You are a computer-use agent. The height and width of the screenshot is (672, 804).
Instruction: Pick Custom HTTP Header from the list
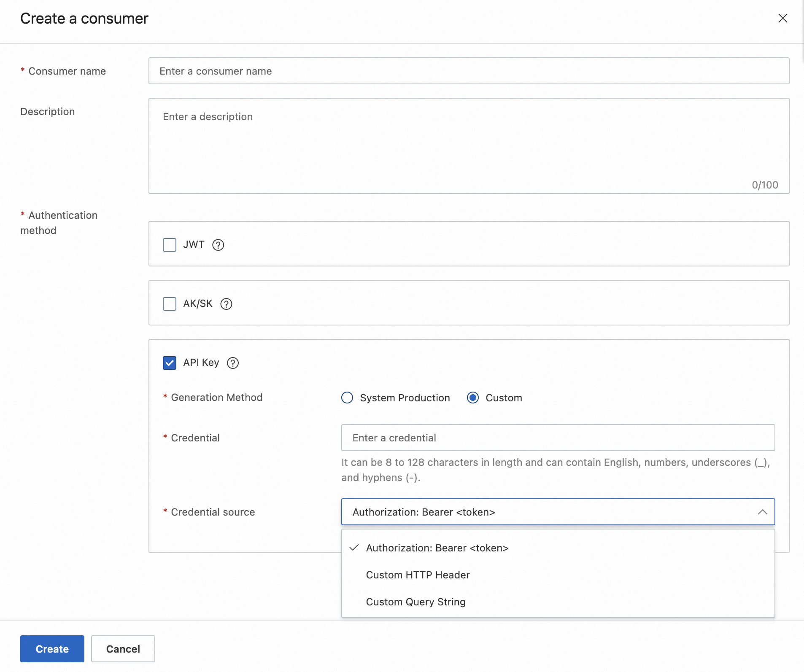coord(418,575)
